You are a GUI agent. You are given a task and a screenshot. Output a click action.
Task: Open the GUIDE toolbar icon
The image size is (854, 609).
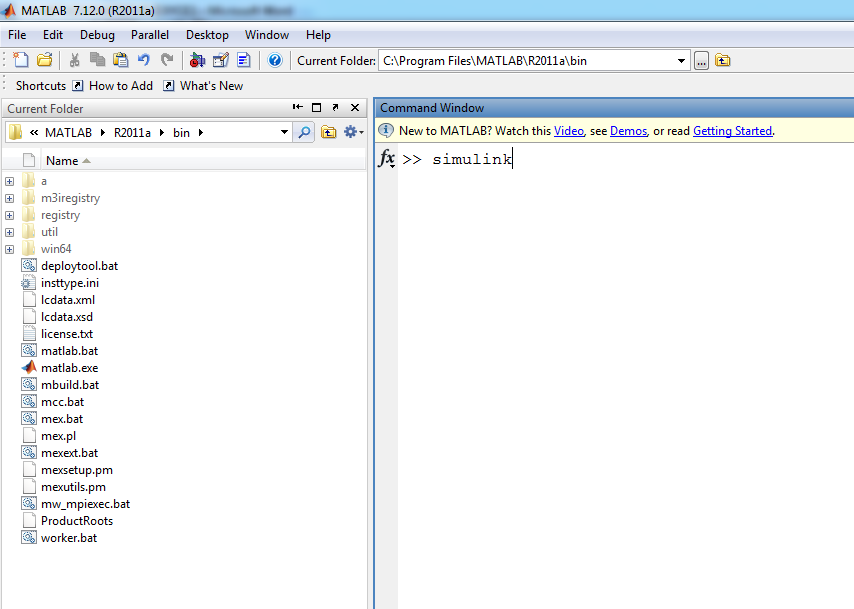pos(221,60)
